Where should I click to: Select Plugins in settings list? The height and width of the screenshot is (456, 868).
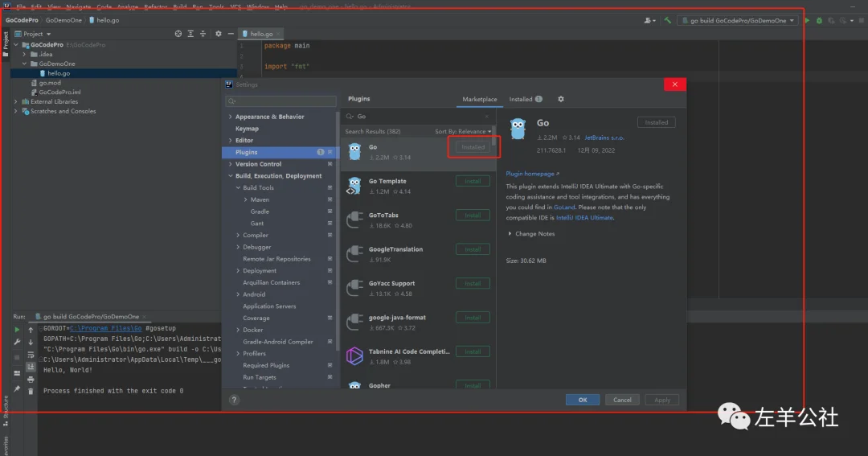click(280, 152)
